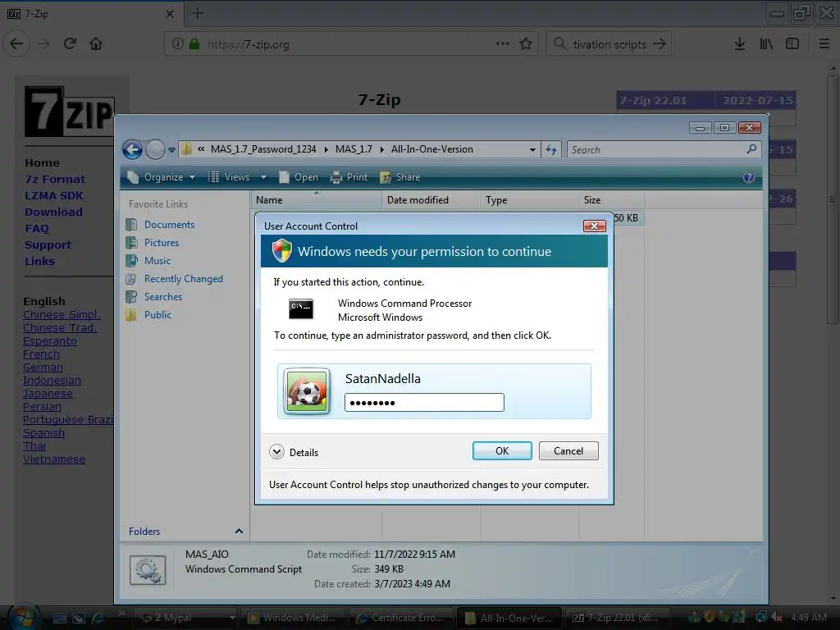This screenshot has height=630, width=840.
Task: Click the browser back arrow
Action: click(x=16, y=43)
